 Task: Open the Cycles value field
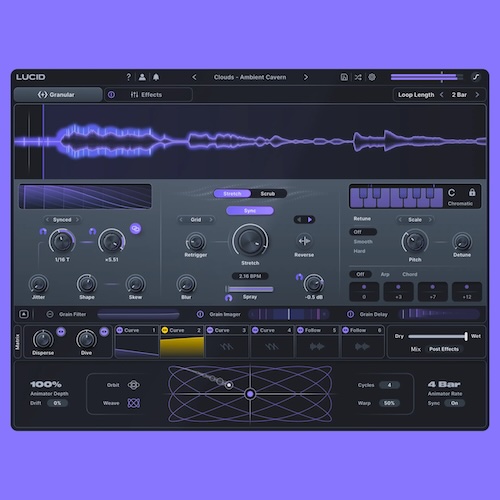pos(389,385)
